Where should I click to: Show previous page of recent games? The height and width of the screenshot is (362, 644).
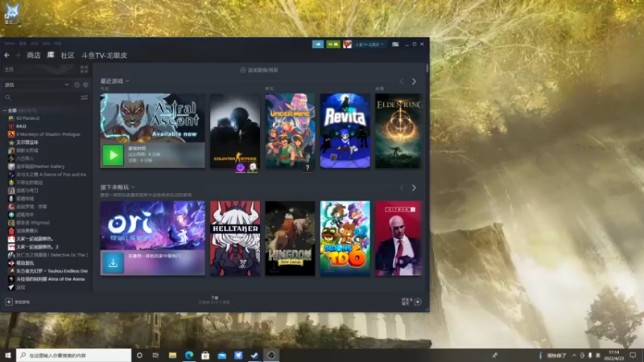tap(402, 81)
